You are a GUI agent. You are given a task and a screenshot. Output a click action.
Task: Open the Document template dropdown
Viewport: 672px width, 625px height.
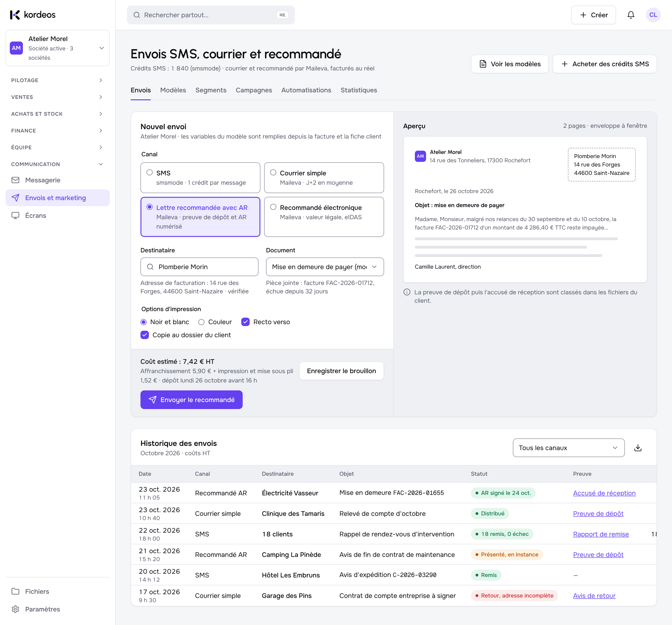coord(325,267)
